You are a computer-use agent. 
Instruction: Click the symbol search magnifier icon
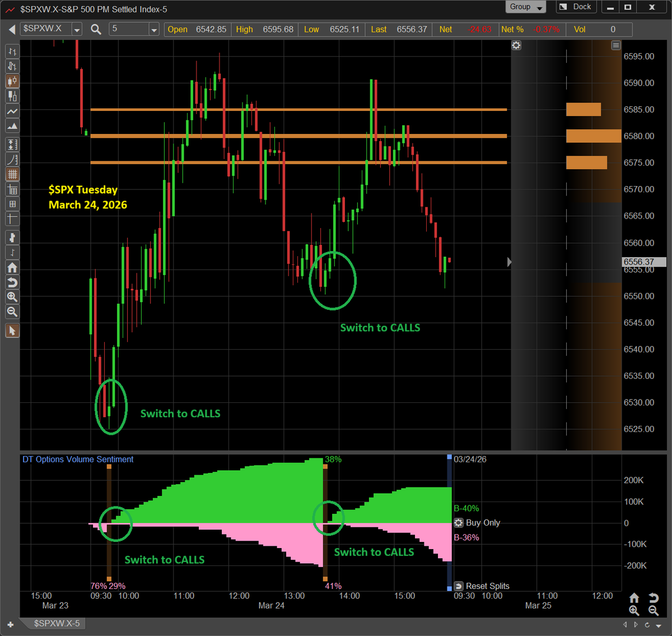(x=96, y=29)
